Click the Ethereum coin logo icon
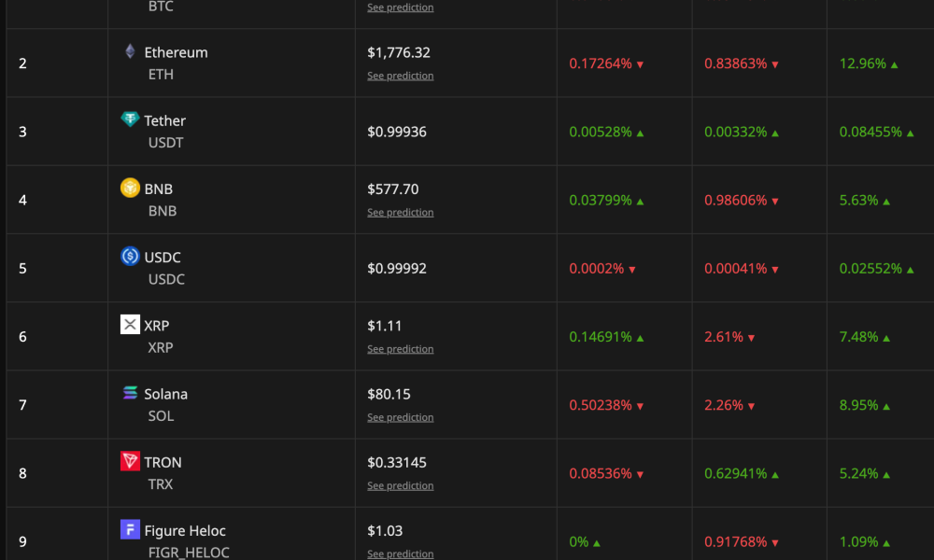 pos(130,51)
